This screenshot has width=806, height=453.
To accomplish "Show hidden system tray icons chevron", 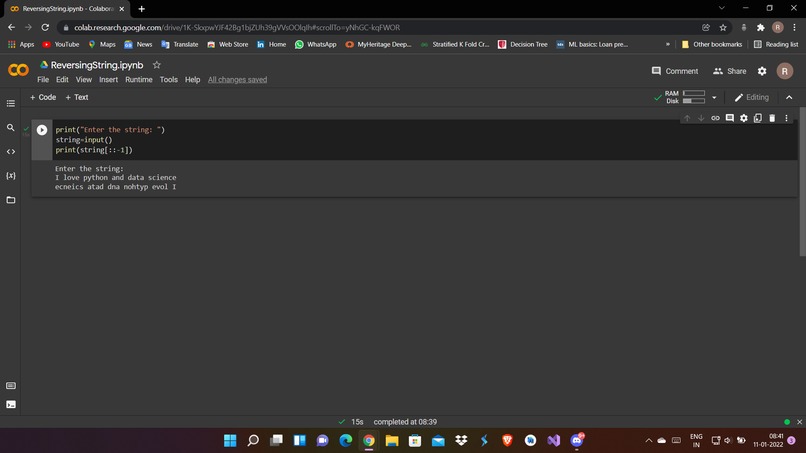I will tap(648, 440).
